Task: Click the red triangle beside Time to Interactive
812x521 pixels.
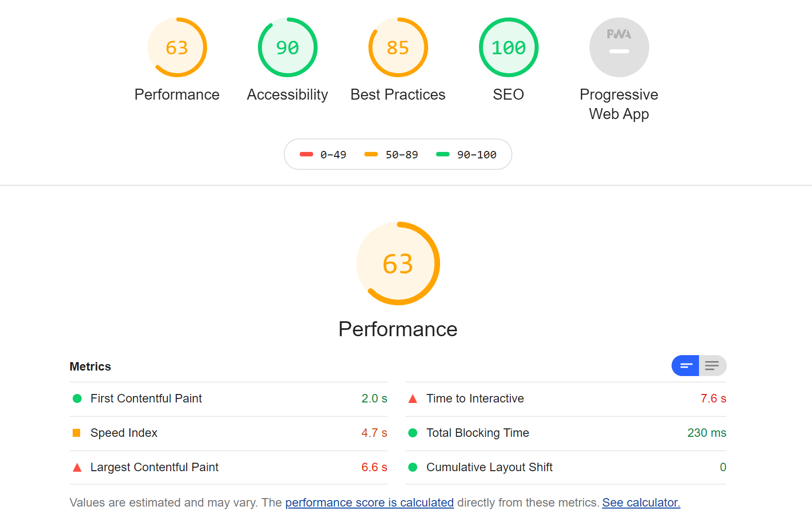Action: pyautogui.click(x=413, y=398)
